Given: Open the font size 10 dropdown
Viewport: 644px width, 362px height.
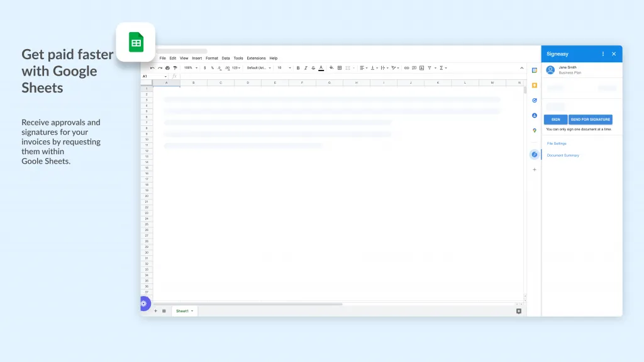Looking at the screenshot, I should point(284,68).
